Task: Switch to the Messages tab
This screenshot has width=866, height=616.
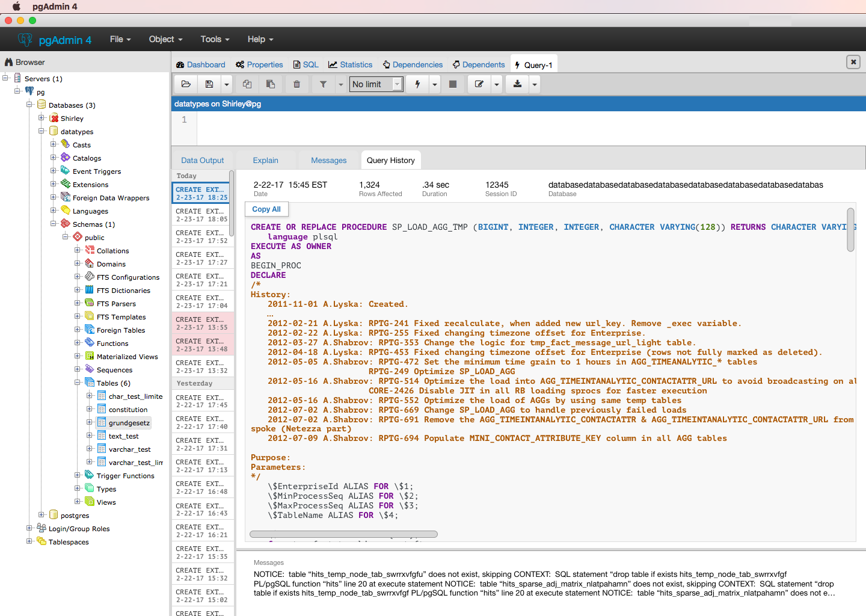Action: coord(328,161)
